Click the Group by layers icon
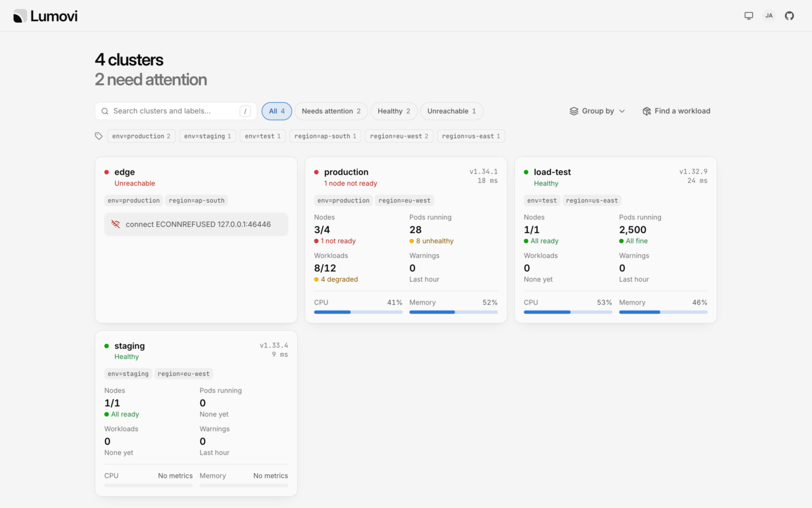812x508 pixels. pyautogui.click(x=574, y=111)
